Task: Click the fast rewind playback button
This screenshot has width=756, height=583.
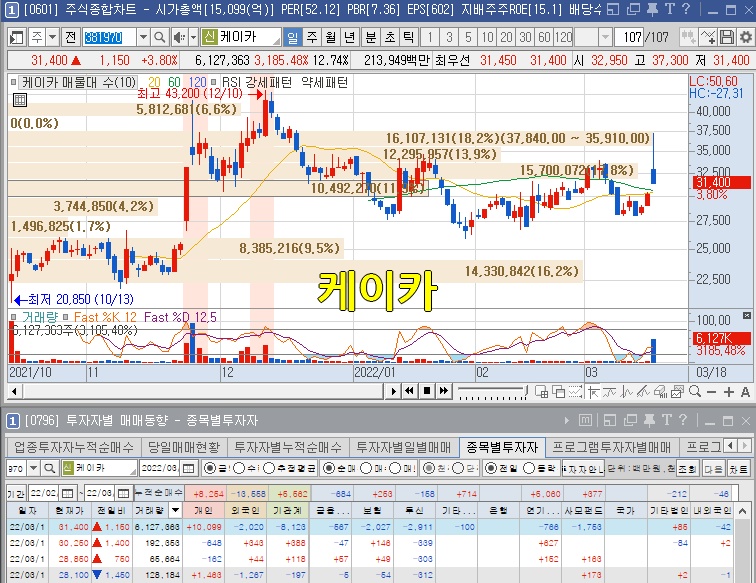Action: 409,391
